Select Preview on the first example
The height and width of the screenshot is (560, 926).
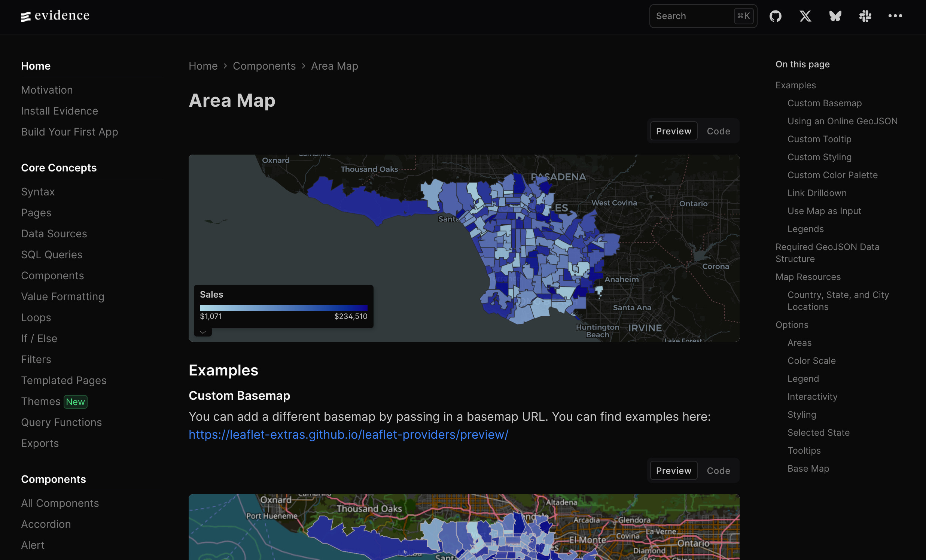coord(673,131)
